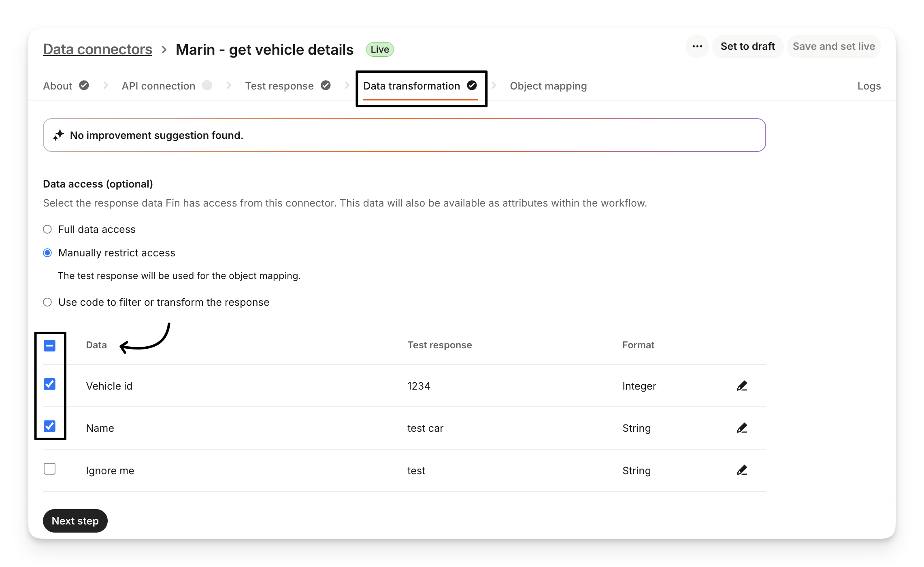Click pencil edit icon for Ignore me
Viewport: 924px width, 567px height.
[742, 470]
